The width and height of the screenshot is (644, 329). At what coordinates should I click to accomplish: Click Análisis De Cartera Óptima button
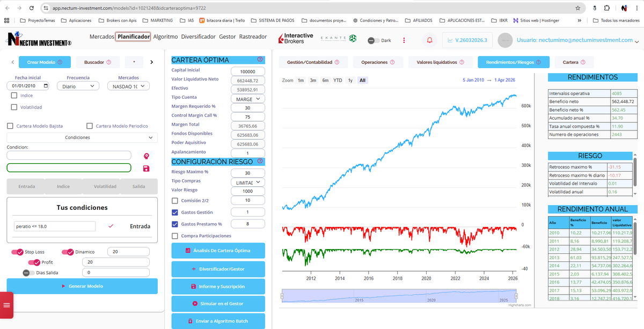click(218, 251)
